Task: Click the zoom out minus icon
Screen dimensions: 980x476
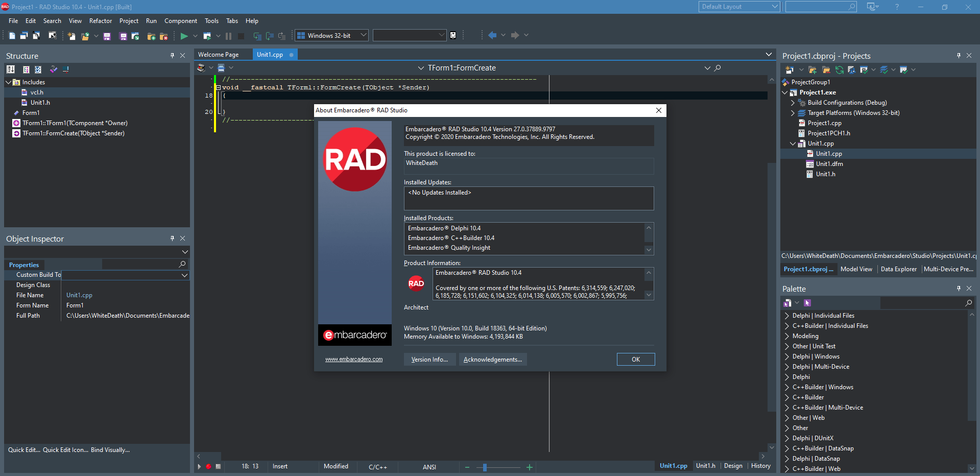Action: tap(467, 467)
